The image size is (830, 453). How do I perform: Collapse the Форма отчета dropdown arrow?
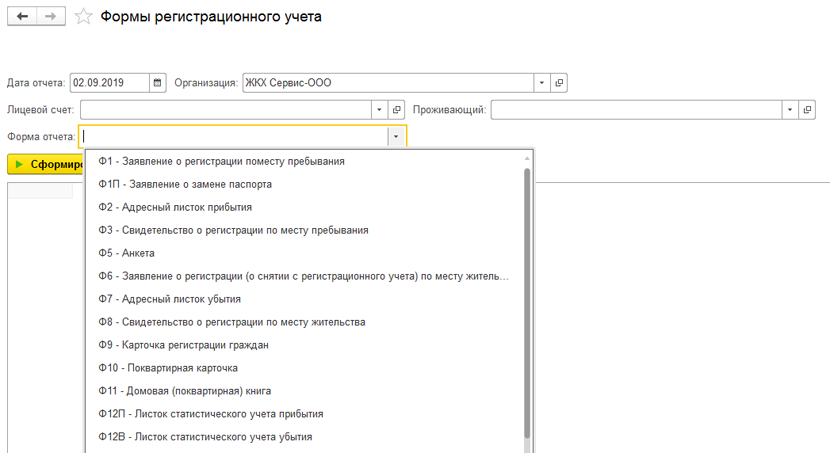(x=396, y=137)
